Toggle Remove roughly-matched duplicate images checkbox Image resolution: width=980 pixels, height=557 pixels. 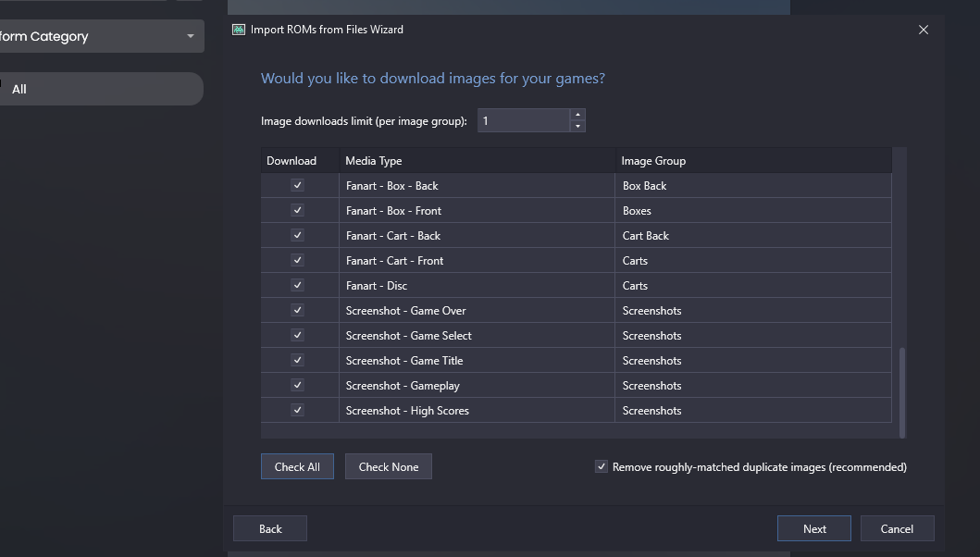click(602, 466)
